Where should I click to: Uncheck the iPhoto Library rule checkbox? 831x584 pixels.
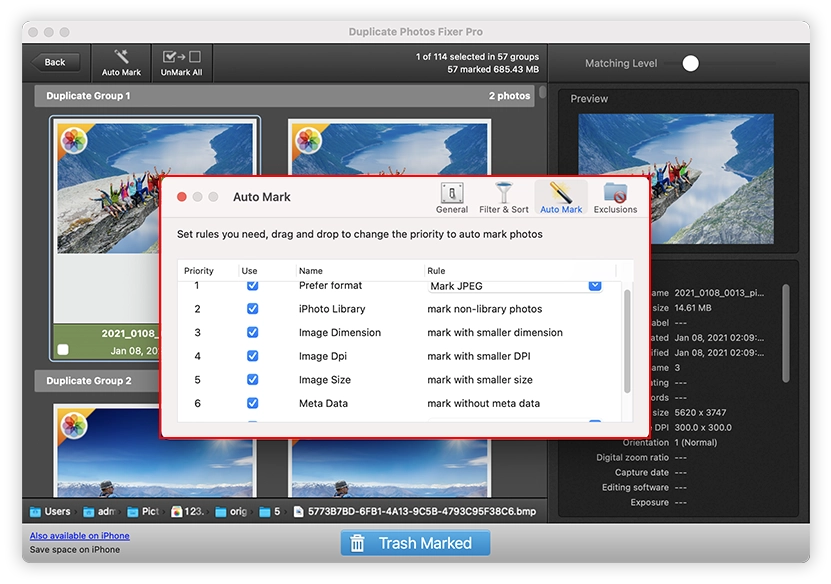pyautogui.click(x=253, y=308)
